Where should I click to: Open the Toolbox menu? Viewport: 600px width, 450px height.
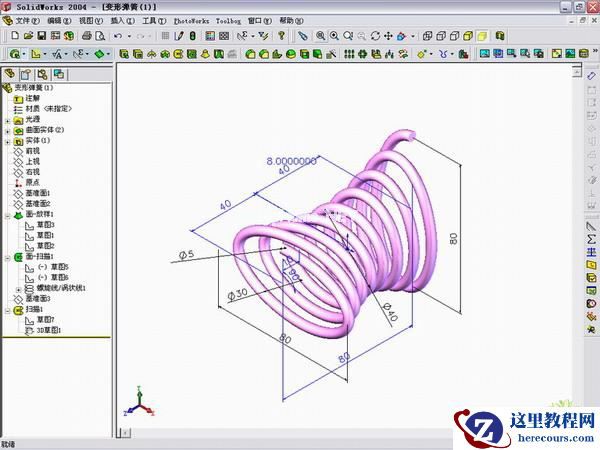228,21
